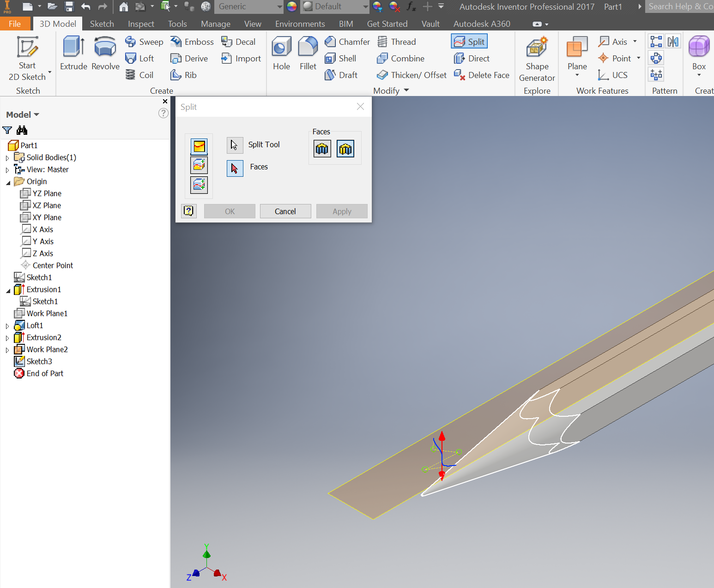The height and width of the screenshot is (588, 714).
Task: Open the Shape Generator
Action: click(537, 59)
